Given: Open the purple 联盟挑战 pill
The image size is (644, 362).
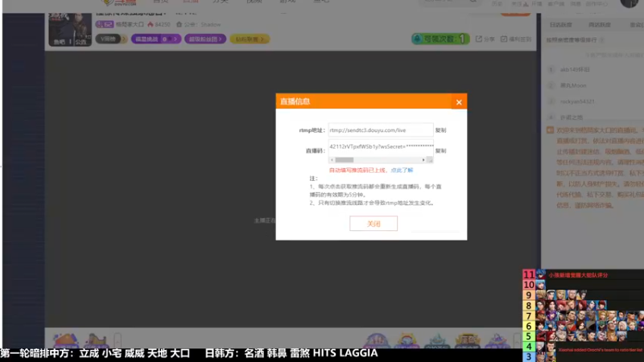Looking at the screenshot, I should [x=156, y=39].
